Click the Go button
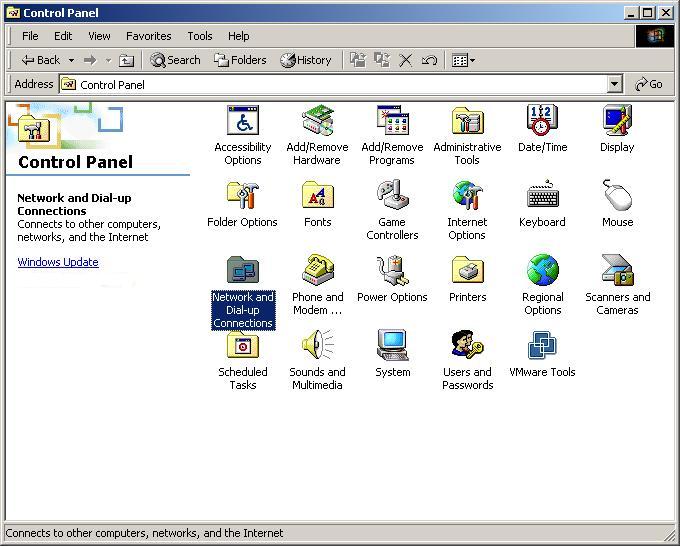 649,84
